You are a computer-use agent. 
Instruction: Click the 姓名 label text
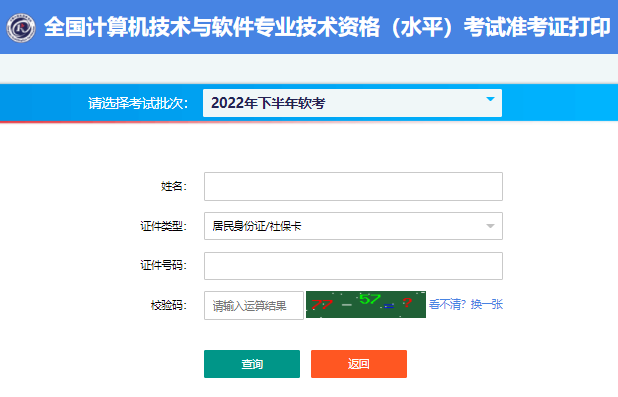coord(174,186)
